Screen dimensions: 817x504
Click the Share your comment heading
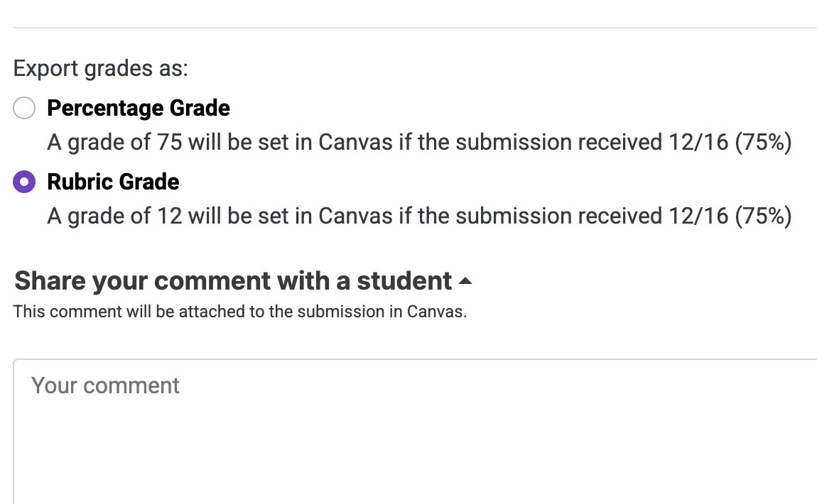[x=233, y=281]
